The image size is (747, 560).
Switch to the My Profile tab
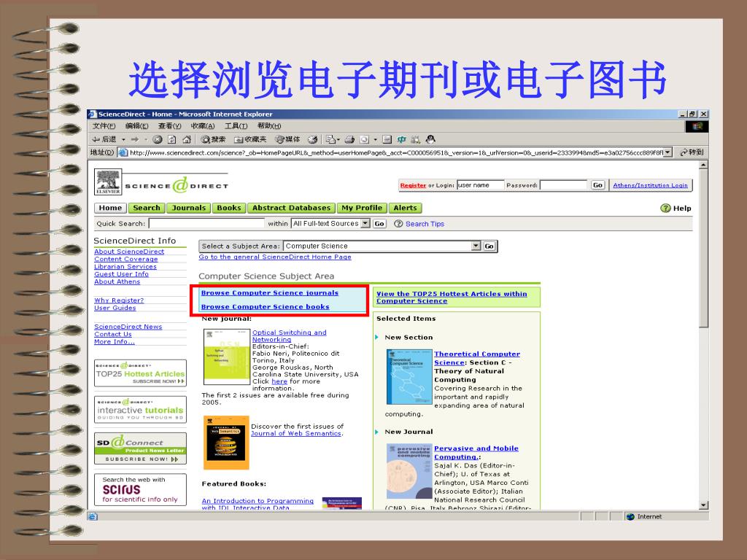pyautogui.click(x=362, y=208)
